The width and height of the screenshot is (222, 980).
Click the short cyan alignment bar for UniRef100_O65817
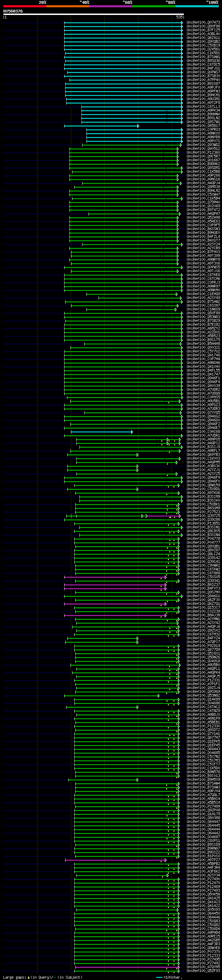[102, 126]
